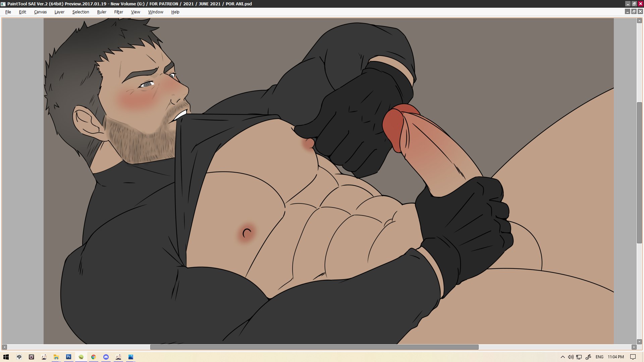Open the Filter menu
Image resolution: width=644 pixels, height=362 pixels.
118,12
